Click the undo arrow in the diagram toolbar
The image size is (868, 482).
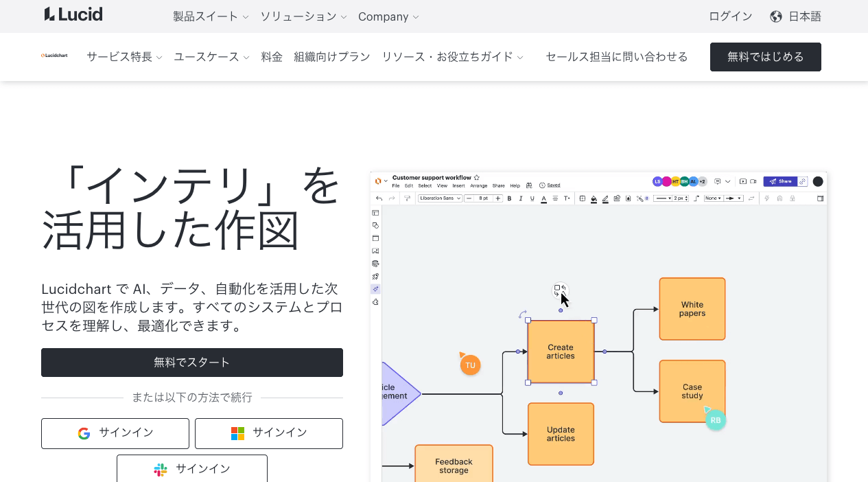[x=379, y=198]
